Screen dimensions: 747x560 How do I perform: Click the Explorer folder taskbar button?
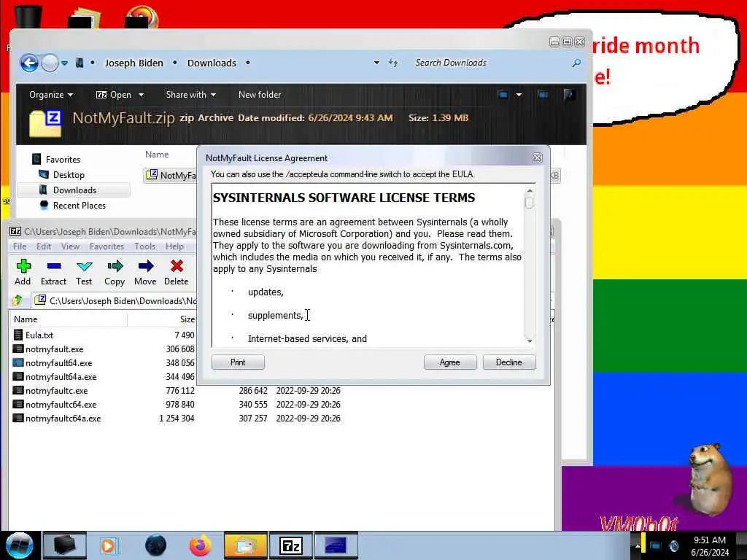pos(245,545)
